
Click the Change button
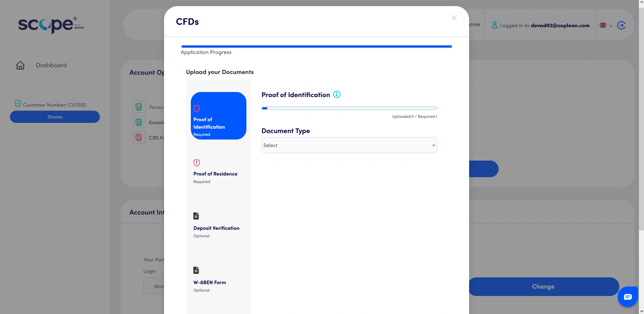(x=543, y=286)
